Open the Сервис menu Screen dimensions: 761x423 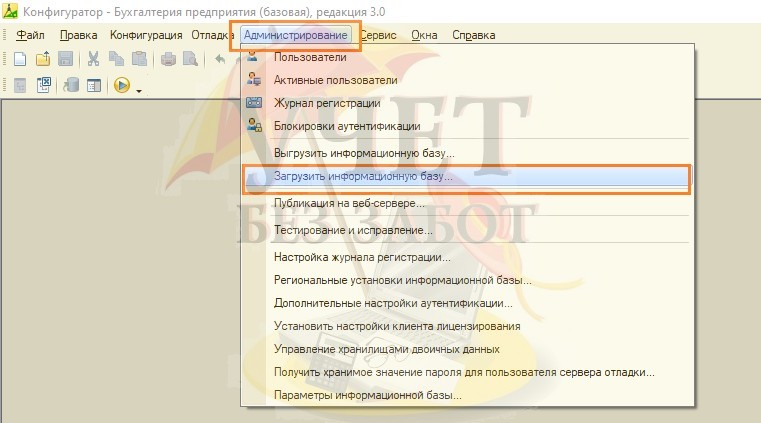pyautogui.click(x=378, y=35)
